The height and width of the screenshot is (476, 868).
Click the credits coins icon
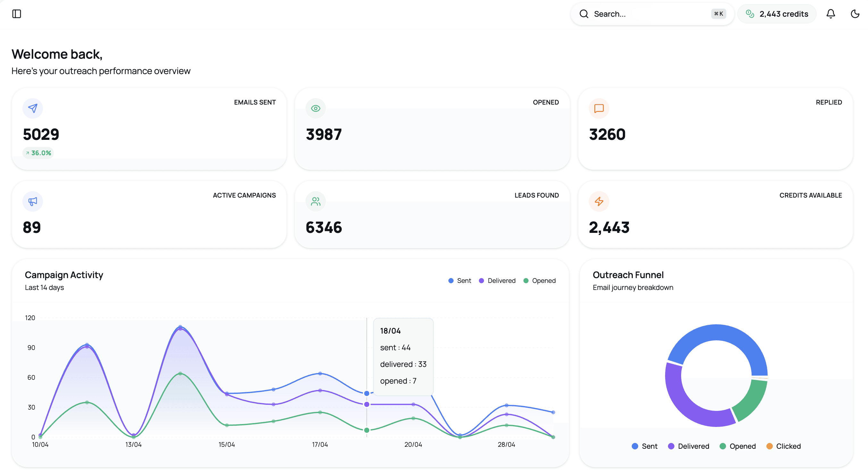point(750,14)
